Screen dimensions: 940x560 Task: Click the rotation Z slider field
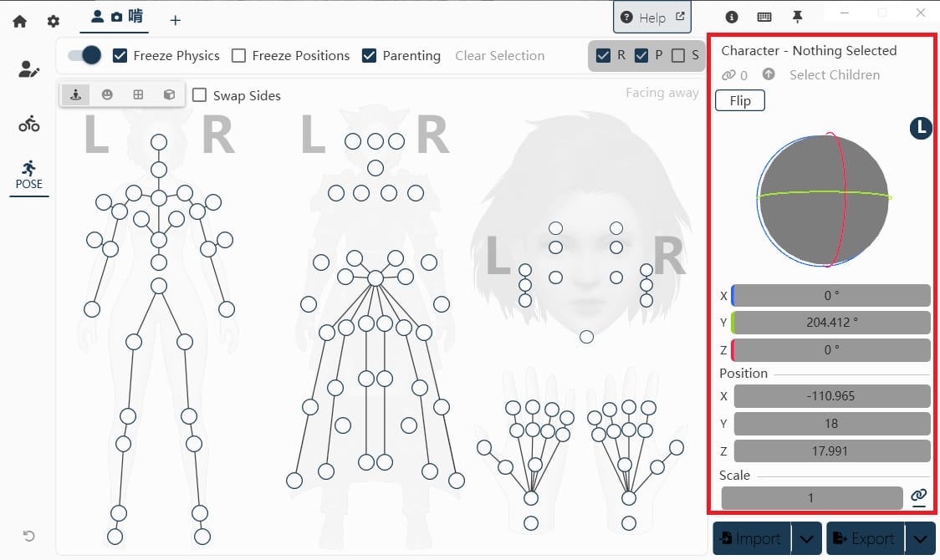pyautogui.click(x=831, y=349)
